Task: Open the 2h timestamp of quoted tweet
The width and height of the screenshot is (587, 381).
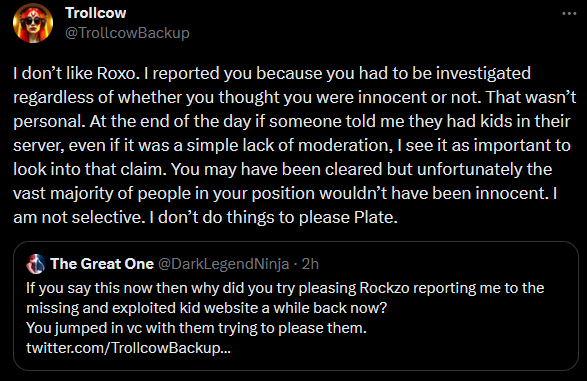Action: click(x=310, y=264)
